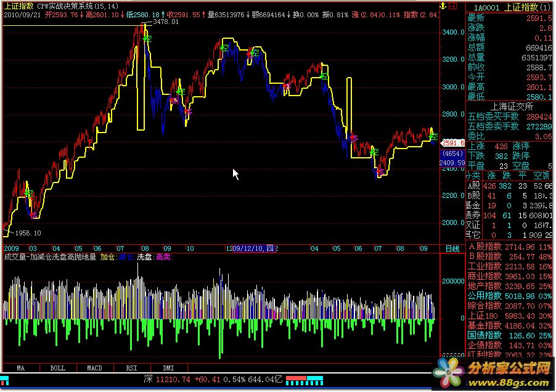This screenshot has height=392, width=556.
Task: Click the 基金指数 4186.04 row
Action: 510,325
